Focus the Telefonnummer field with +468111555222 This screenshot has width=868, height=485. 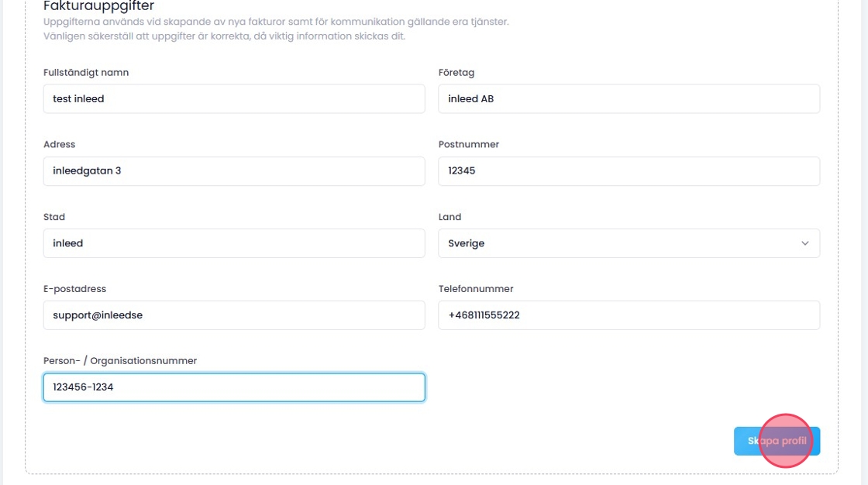(629, 315)
